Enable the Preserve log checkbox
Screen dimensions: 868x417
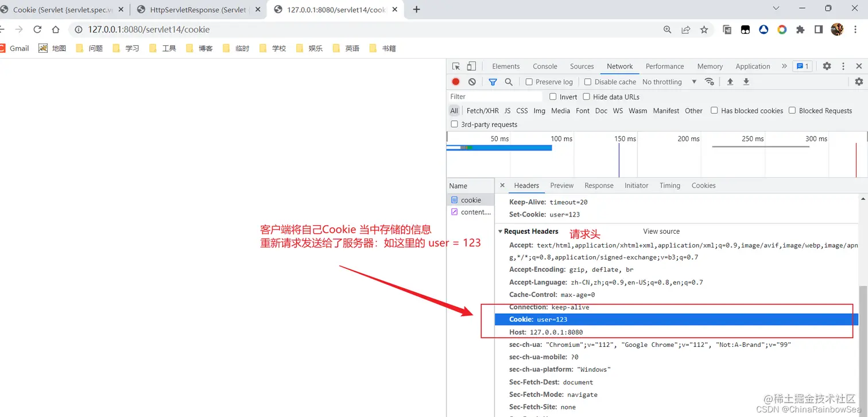point(529,82)
